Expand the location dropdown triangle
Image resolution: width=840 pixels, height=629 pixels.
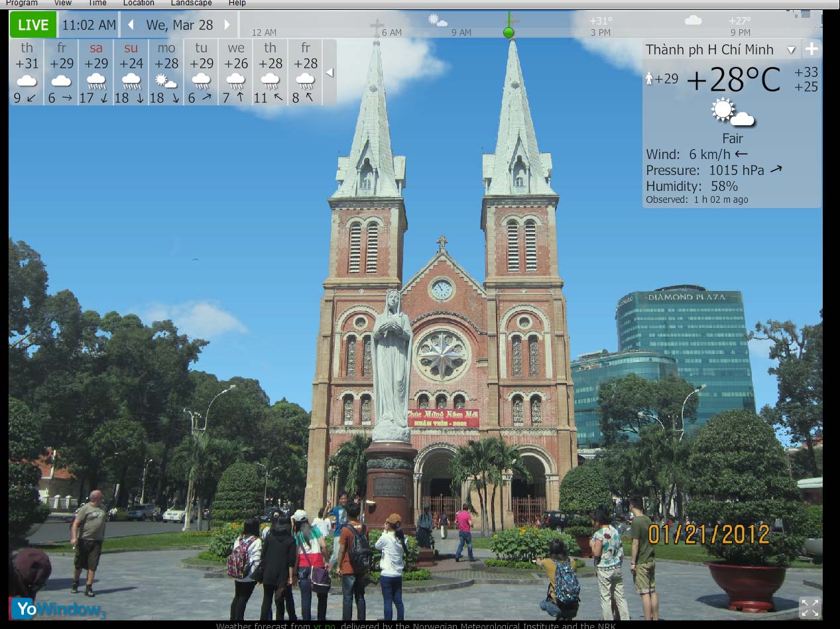coord(790,50)
